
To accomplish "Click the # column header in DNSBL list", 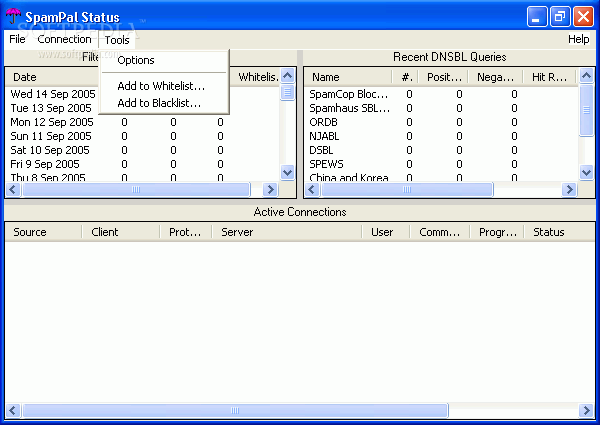I will tap(406, 77).
